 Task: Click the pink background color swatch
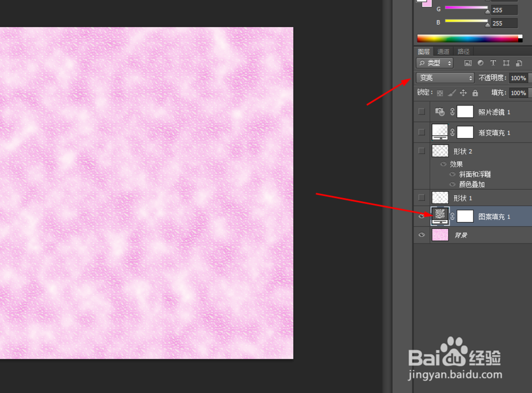point(428,4)
